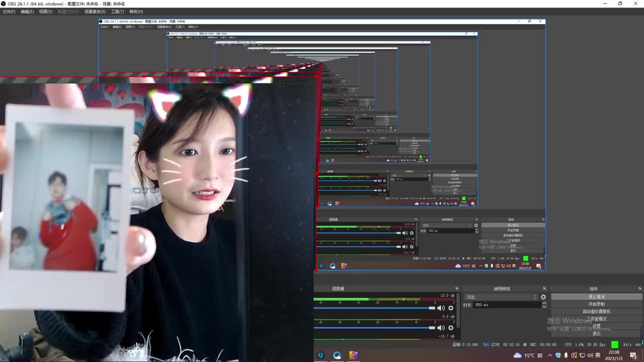This screenshot has width=644, height=362.
Task: Open the desktop audio settings gear in mixer
Action: pos(450,308)
